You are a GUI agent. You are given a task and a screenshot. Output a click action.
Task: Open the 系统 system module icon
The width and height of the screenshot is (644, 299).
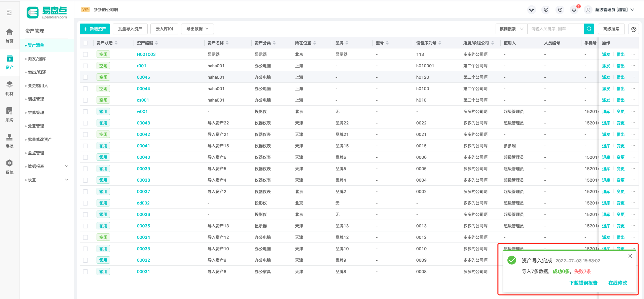point(9,163)
